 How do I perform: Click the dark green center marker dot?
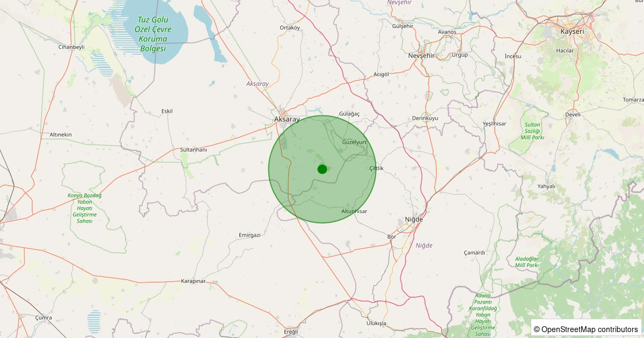coord(322,169)
